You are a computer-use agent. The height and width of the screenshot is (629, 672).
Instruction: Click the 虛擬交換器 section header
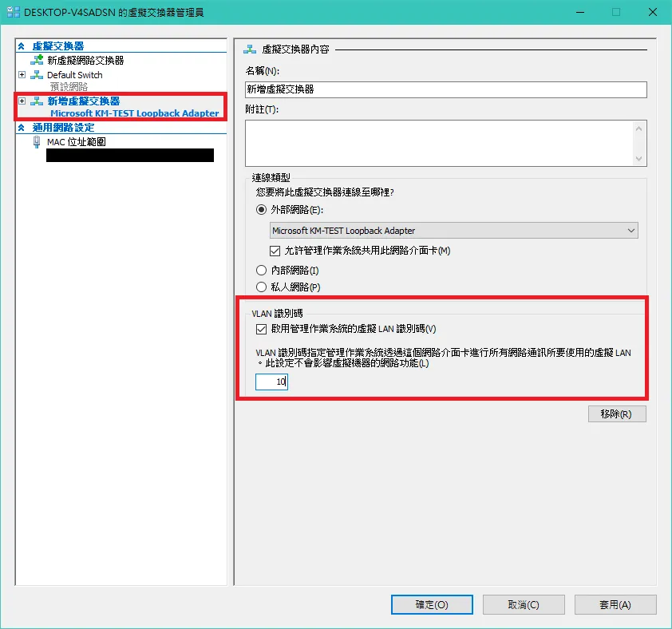click(57, 45)
